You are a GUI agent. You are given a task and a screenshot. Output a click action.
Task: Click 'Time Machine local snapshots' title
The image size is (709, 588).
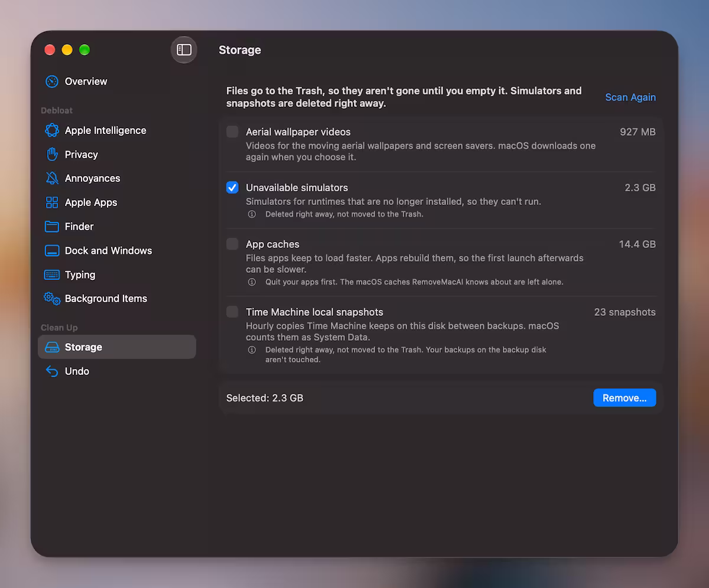pyautogui.click(x=315, y=312)
